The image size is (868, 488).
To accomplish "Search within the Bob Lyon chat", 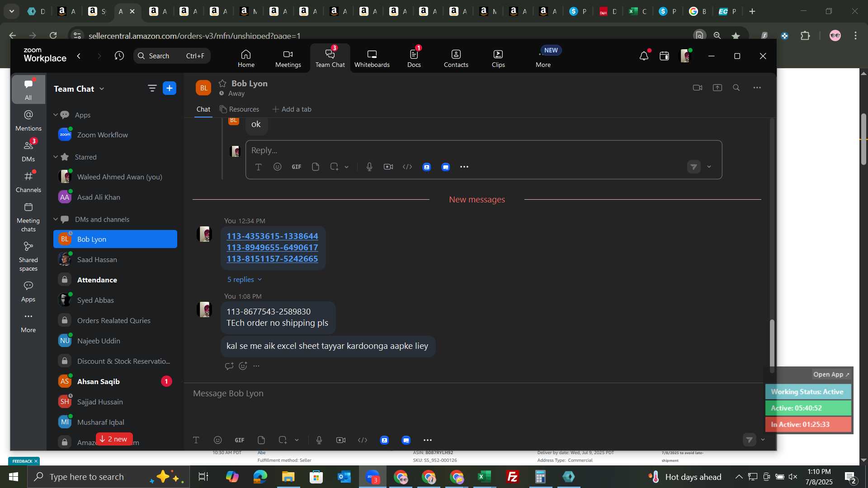I will tap(736, 88).
